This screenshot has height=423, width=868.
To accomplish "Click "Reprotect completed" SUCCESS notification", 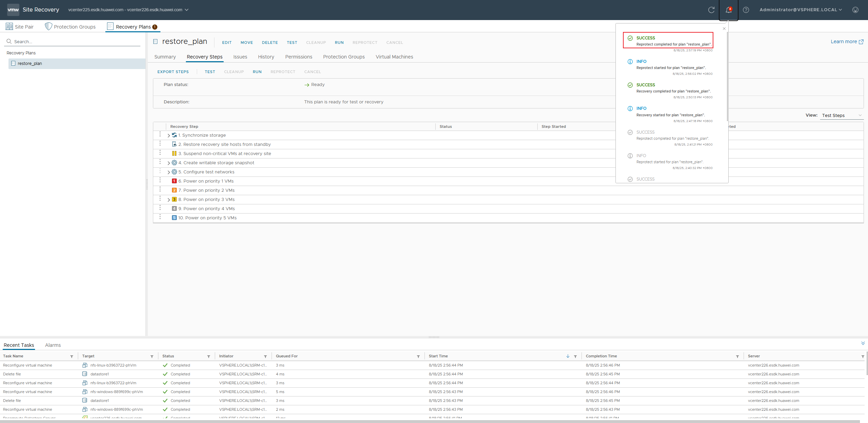I will point(668,40).
